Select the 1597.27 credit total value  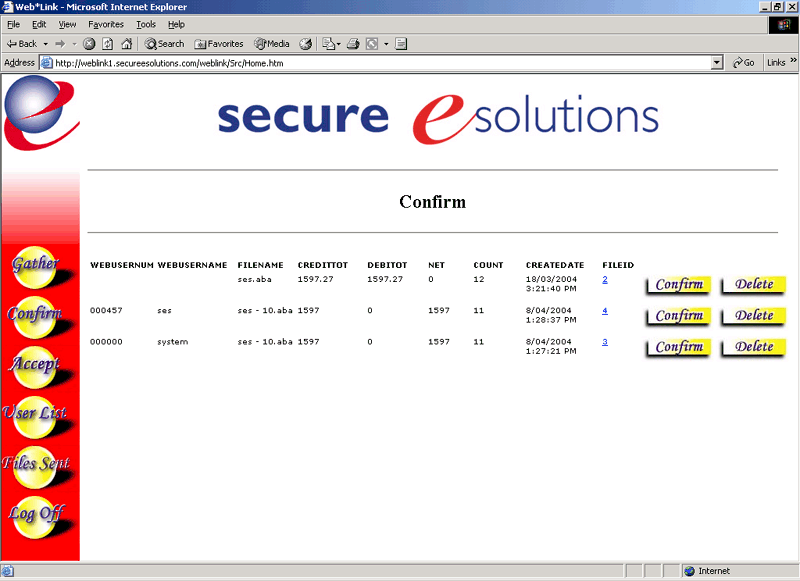pyautogui.click(x=315, y=280)
